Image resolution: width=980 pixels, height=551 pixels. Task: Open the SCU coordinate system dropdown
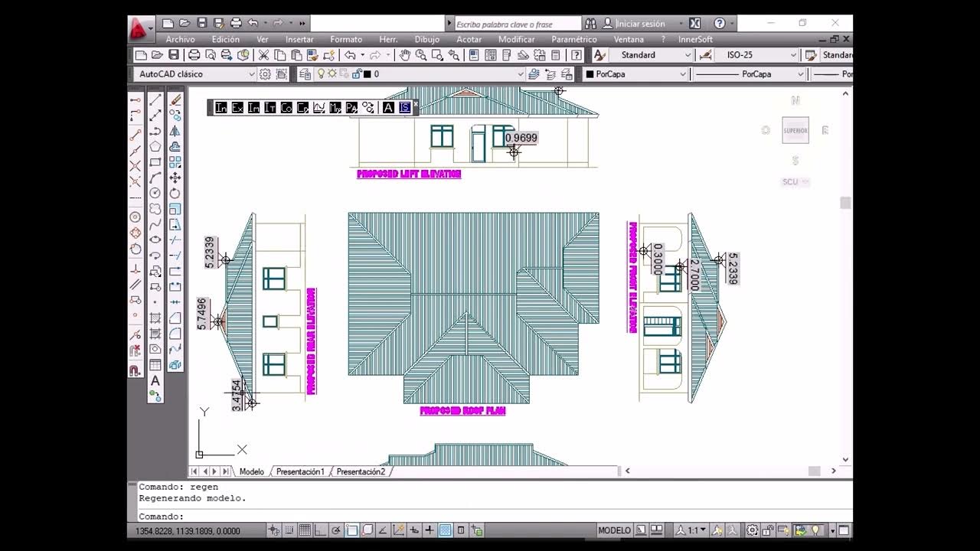pyautogui.click(x=795, y=182)
